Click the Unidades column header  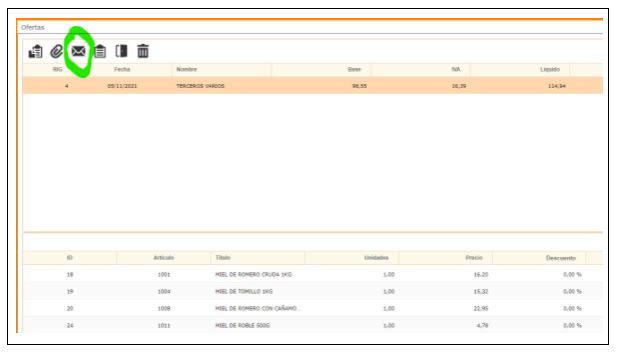[x=376, y=258]
